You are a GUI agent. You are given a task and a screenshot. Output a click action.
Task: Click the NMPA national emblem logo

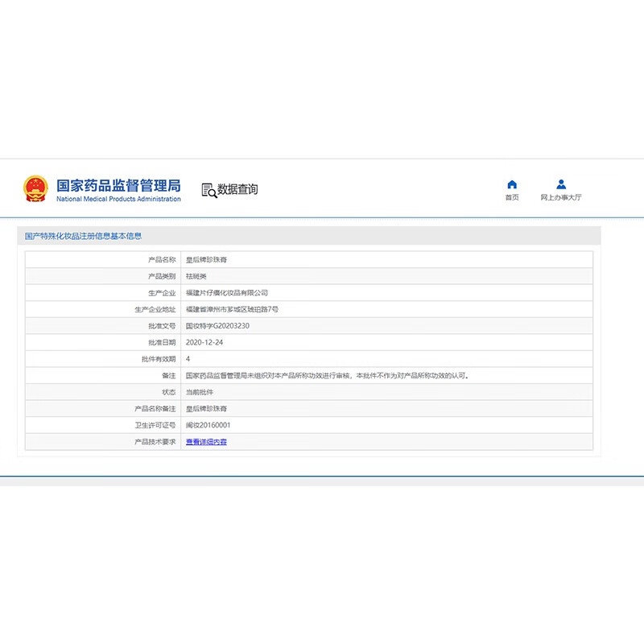click(x=37, y=187)
